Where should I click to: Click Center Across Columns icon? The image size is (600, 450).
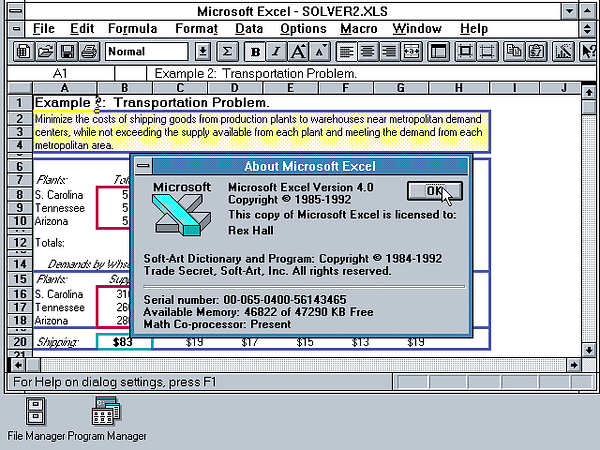(x=411, y=51)
